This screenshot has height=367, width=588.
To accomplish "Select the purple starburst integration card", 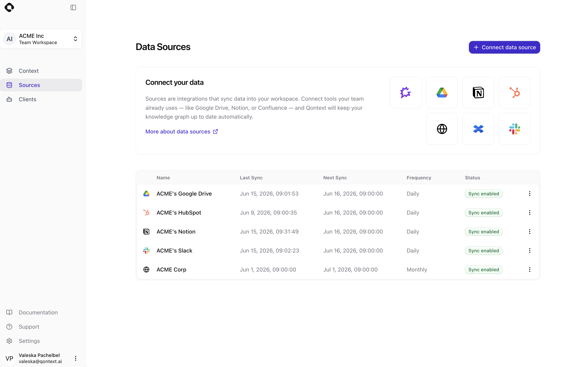I will click(405, 93).
